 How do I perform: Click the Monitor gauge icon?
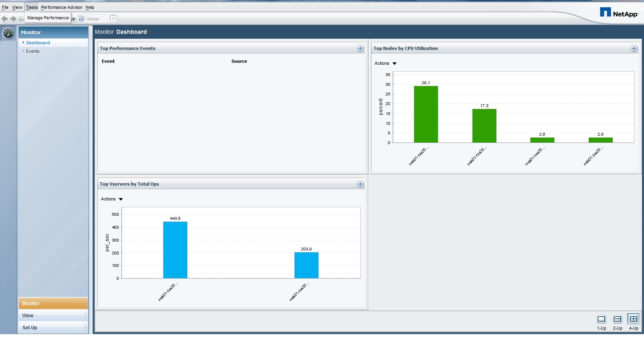tap(8, 33)
